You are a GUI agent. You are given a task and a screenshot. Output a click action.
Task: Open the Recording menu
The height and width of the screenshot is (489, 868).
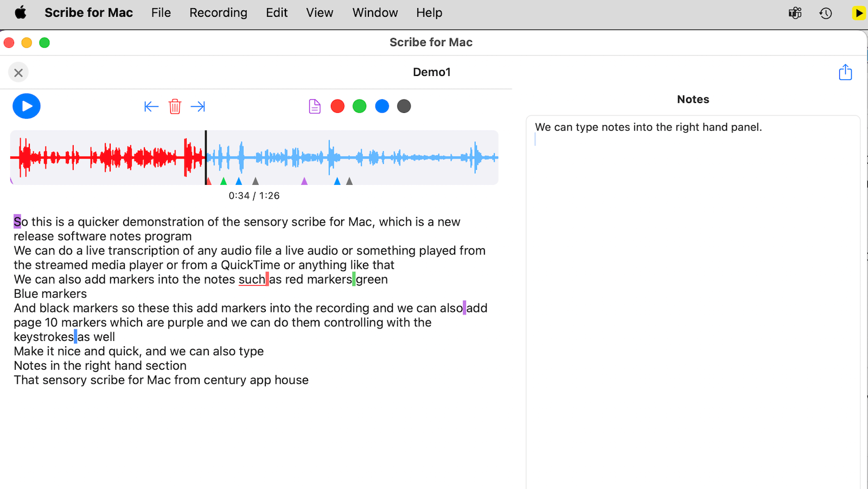(x=218, y=12)
